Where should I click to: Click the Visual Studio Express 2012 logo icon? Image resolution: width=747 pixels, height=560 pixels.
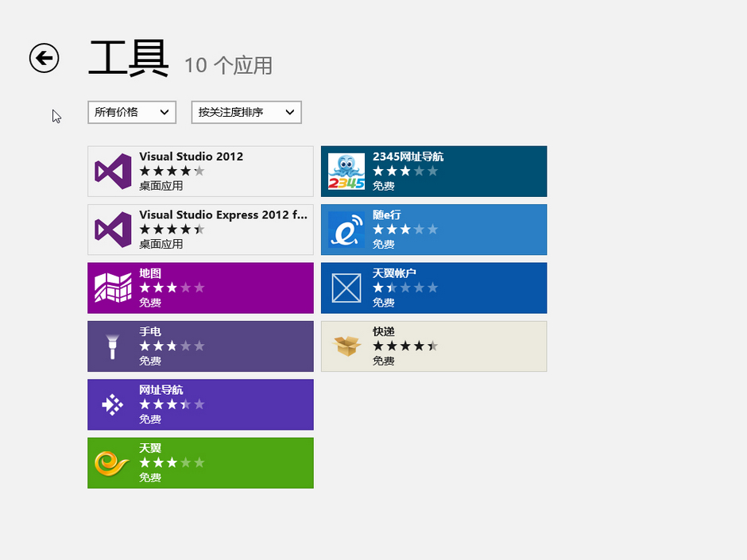point(113,230)
